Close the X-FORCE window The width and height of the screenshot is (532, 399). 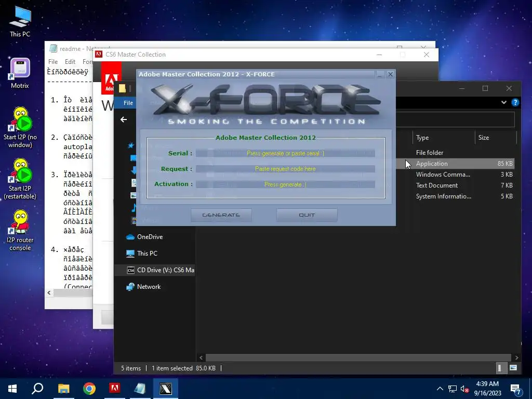tap(391, 74)
